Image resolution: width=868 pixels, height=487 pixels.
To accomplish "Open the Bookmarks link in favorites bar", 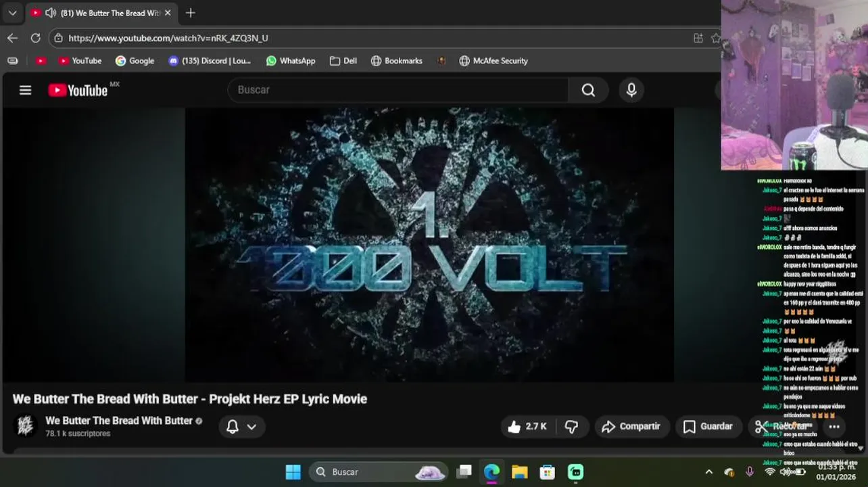I will [x=397, y=61].
